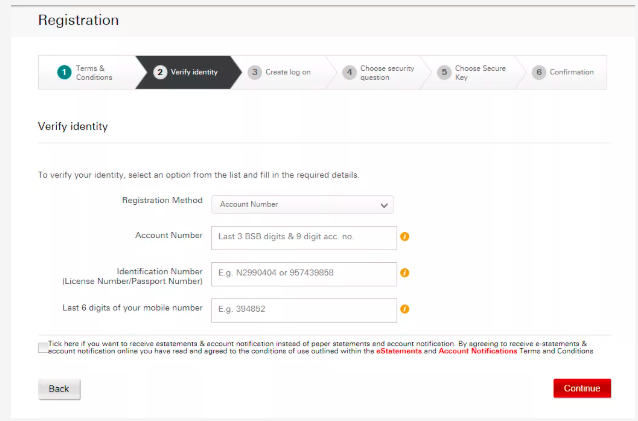
Task: Select step 6 Confirmation
Action: tap(565, 72)
